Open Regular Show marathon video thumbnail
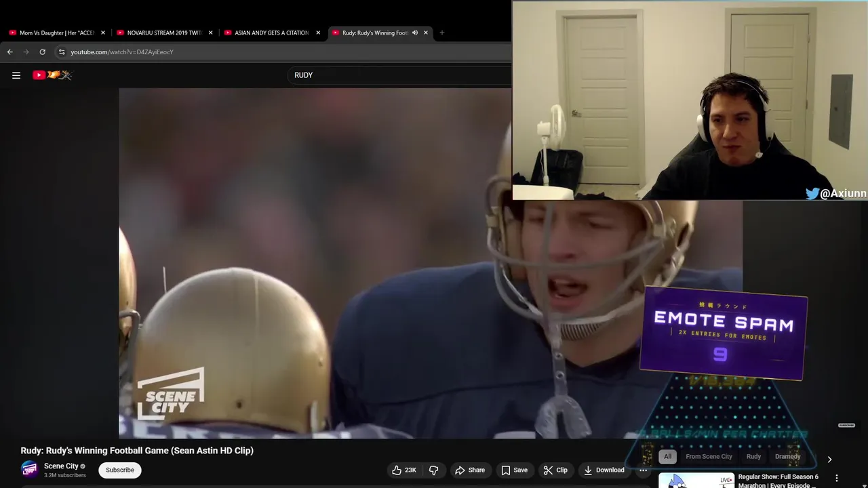The image size is (868, 488). pyautogui.click(x=696, y=480)
